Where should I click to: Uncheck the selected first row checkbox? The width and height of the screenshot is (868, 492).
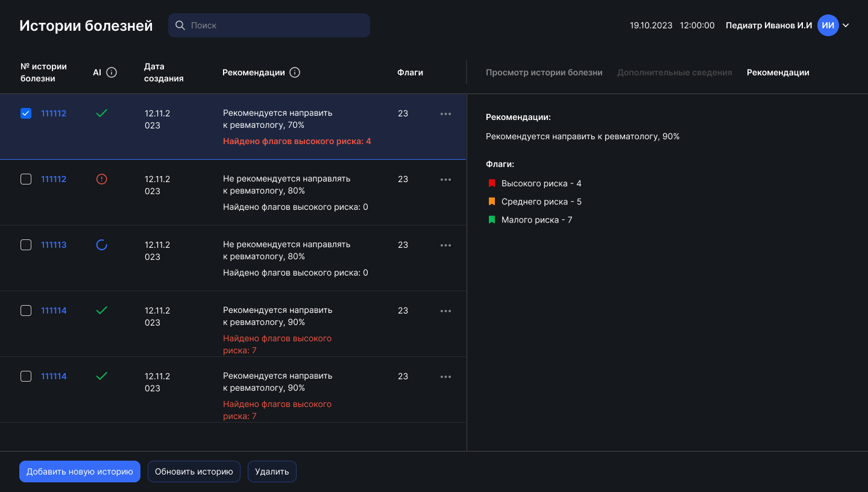click(26, 113)
